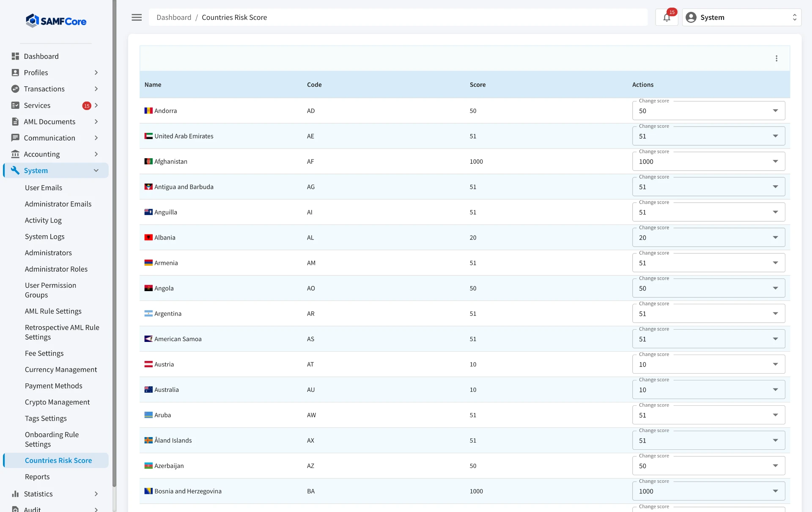Screen dimensions: 812x512
Task: Open Albania change score dropdown
Action: click(x=708, y=238)
